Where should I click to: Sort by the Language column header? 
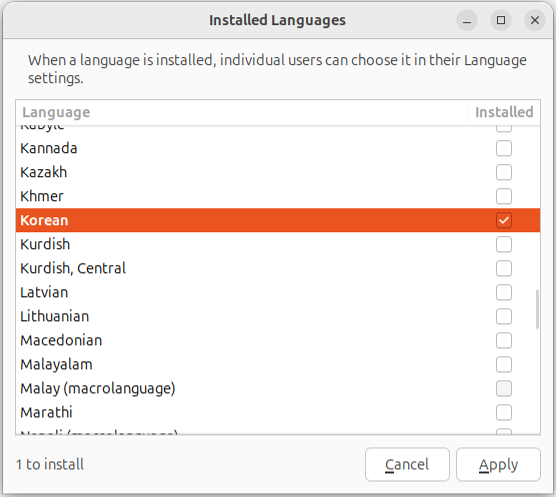[x=242, y=112]
